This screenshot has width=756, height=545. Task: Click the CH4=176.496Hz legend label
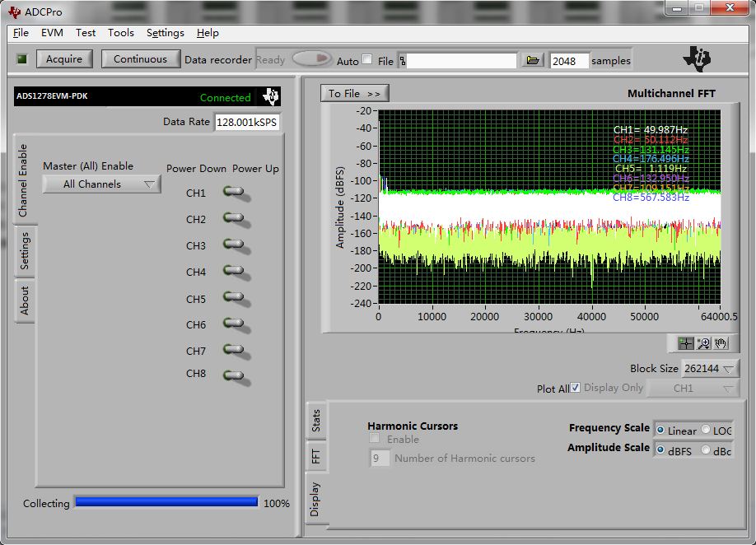[x=651, y=159]
